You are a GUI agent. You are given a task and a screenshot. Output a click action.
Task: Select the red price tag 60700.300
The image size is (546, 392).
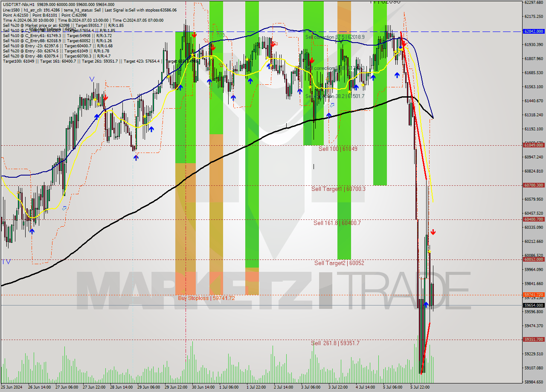534,185
